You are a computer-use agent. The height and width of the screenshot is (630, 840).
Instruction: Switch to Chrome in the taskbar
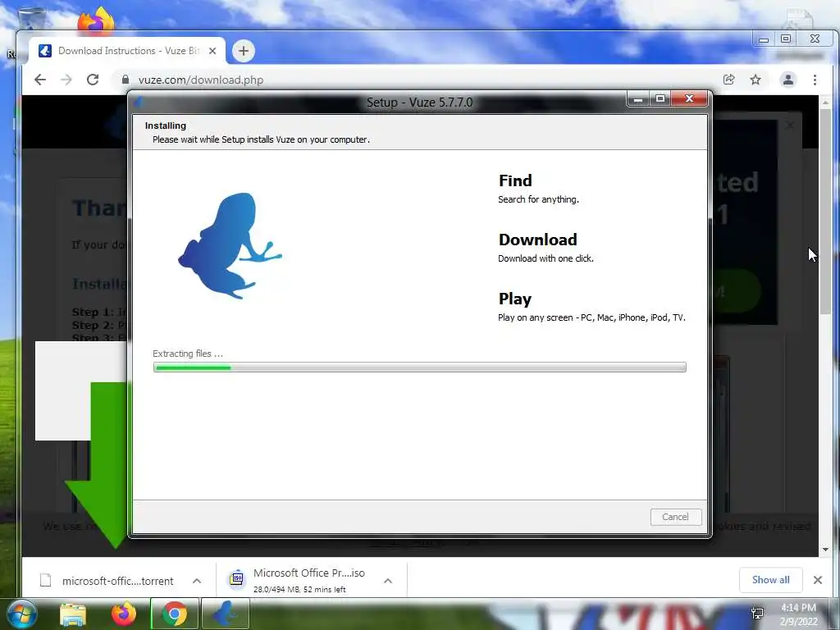click(175, 614)
